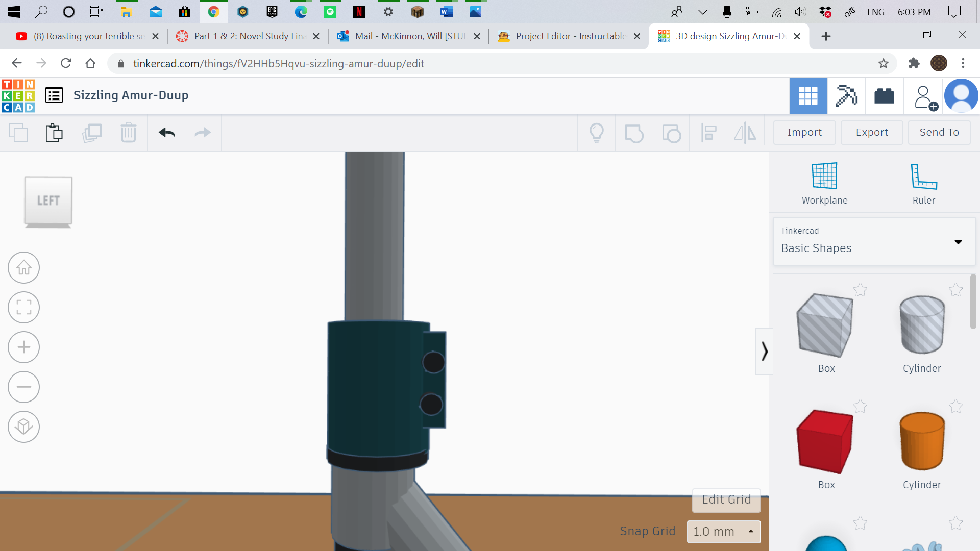Open the Chrome three-dot menu
The height and width of the screenshot is (551, 980).
tap(963, 63)
